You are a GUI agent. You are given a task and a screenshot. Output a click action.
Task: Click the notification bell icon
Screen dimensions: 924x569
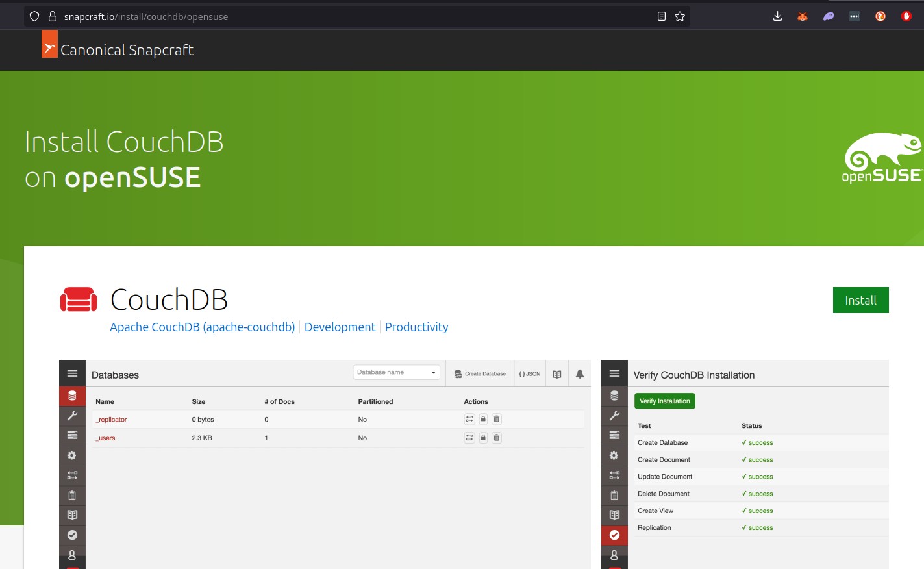pos(579,373)
